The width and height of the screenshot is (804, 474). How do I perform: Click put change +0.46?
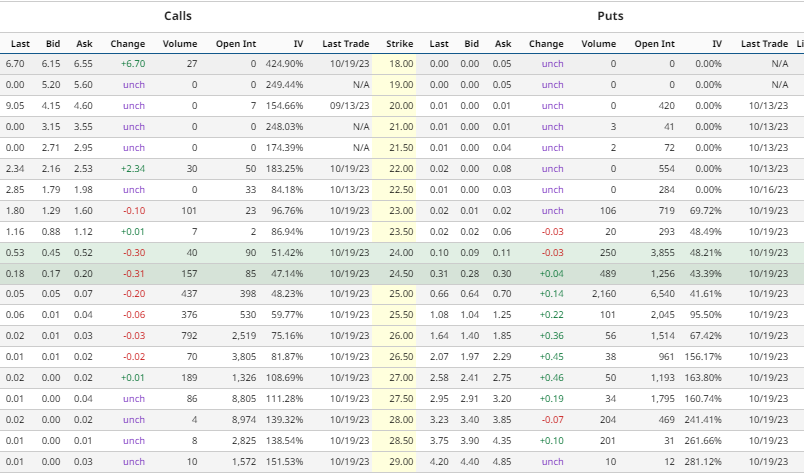click(551, 378)
